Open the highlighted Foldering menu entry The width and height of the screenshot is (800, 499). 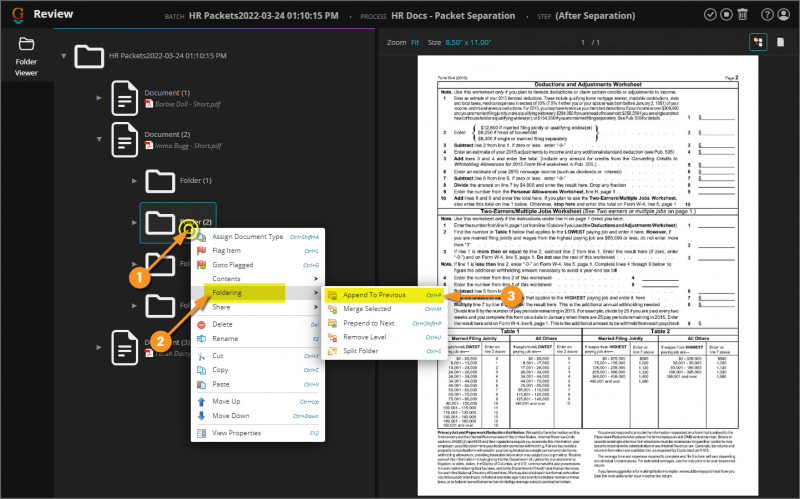(x=258, y=293)
